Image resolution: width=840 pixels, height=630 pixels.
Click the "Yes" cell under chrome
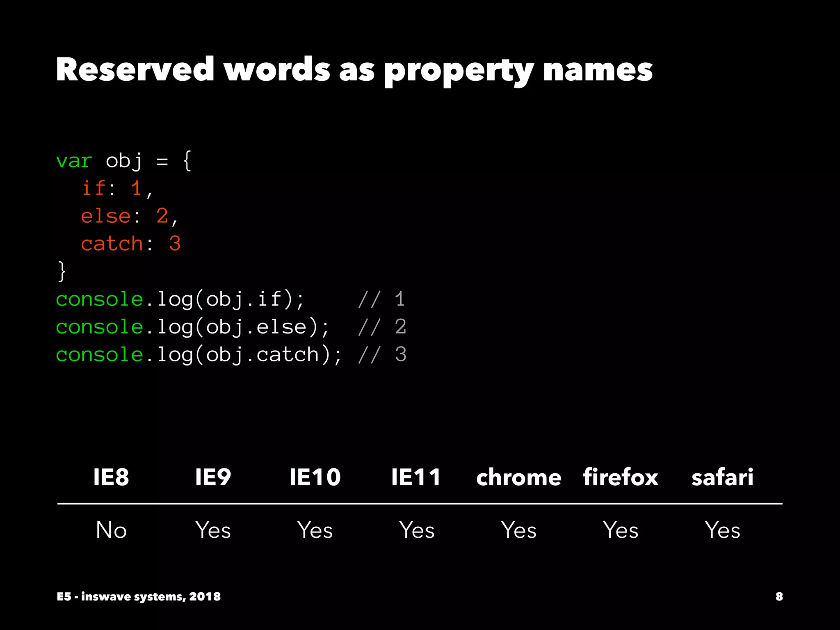(518, 530)
